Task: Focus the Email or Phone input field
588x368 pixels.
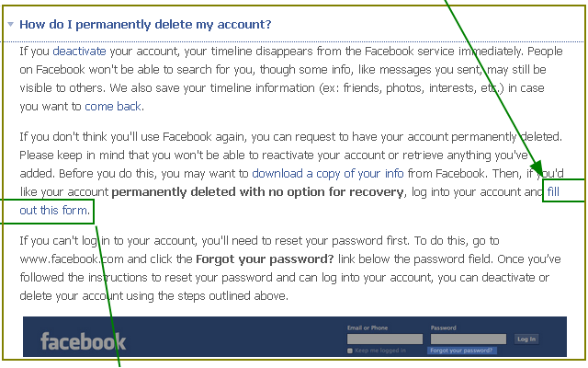Action: [385, 339]
